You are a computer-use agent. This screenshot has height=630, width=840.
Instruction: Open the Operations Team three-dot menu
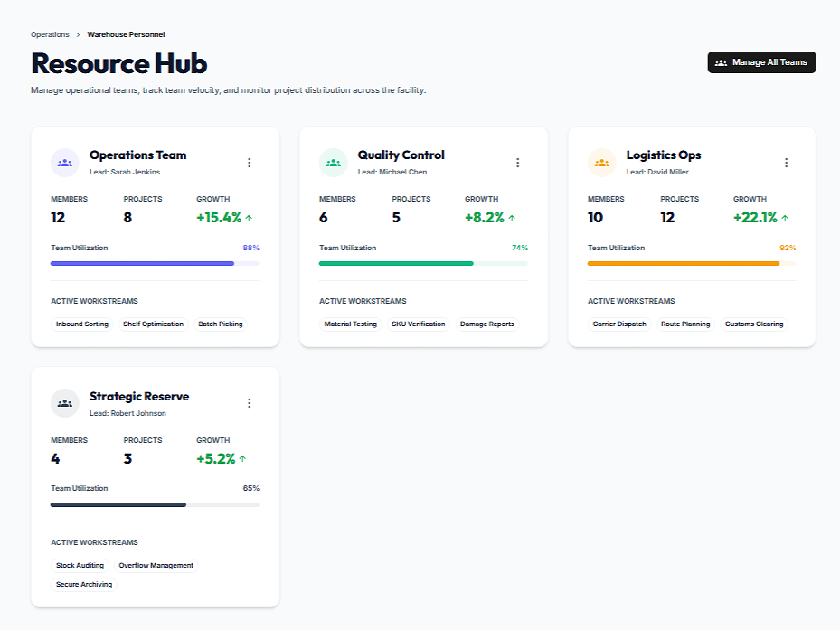click(x=250, y=163)
